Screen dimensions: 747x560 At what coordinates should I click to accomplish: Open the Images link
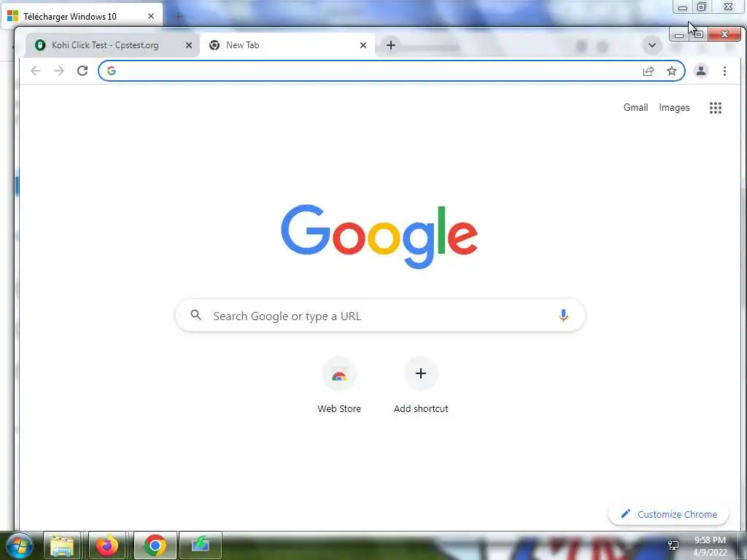674,108
